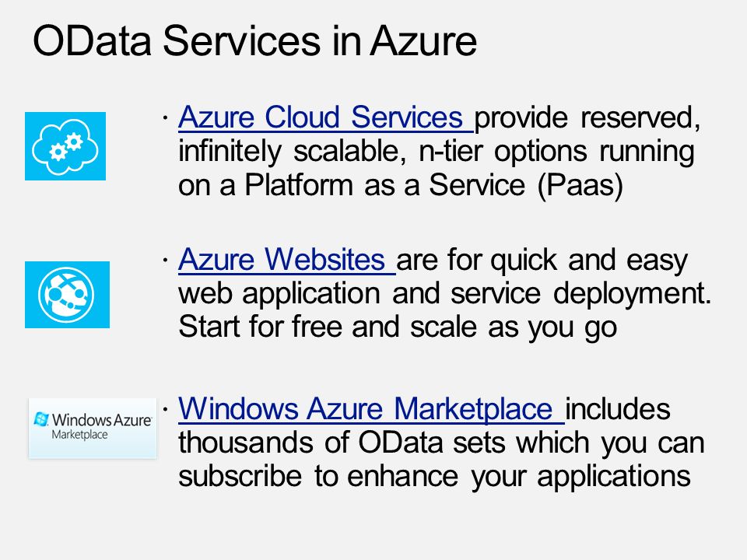
Task: Click the gears inside the cloud icon
Action: pyautogui.click(x=66, y=146)
